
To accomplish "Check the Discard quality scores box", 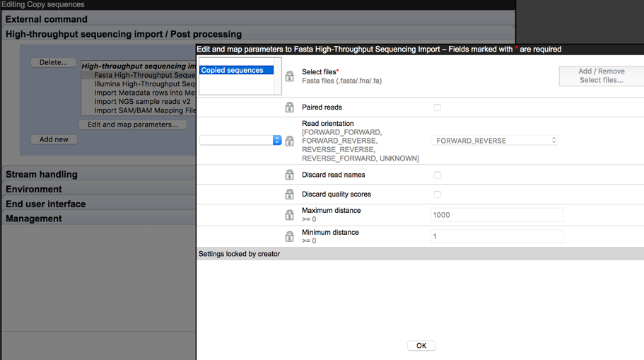I will pyautogui.click(x=438, y=194).
